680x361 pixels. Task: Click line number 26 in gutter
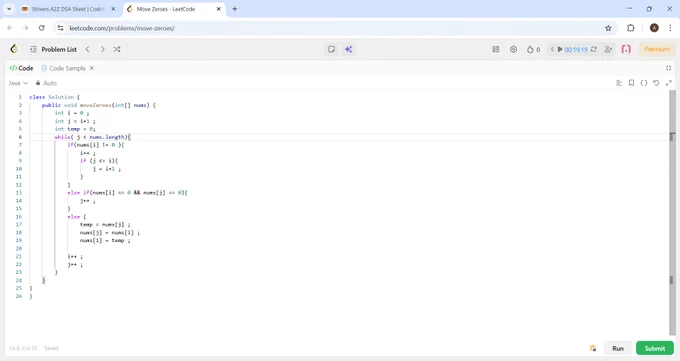[19, 296]
